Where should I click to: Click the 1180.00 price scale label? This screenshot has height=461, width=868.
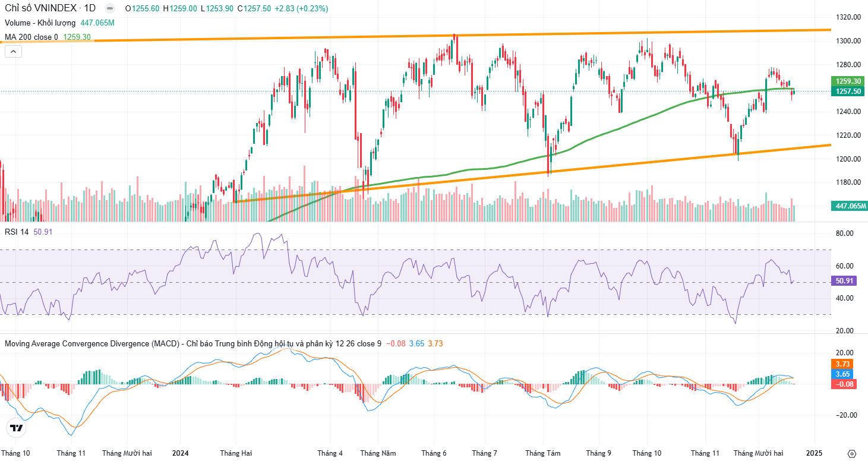coord(848,182)
